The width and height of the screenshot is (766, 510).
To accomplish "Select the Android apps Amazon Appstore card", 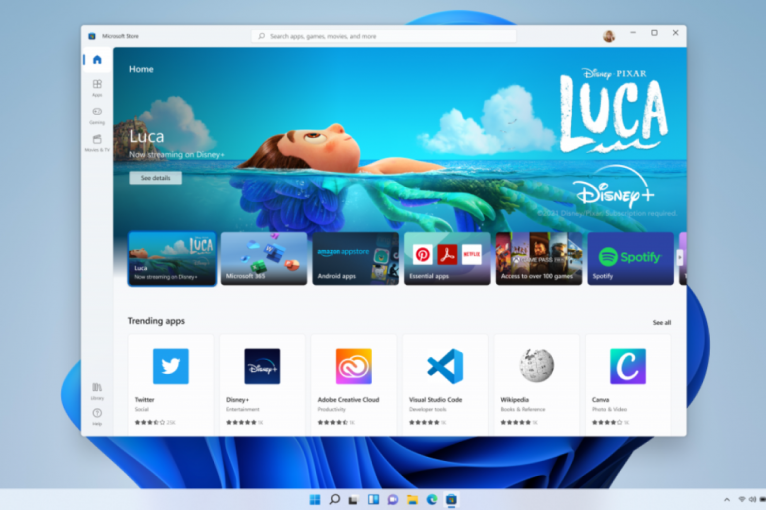I will pyautogui.click(x=356, y=258).
